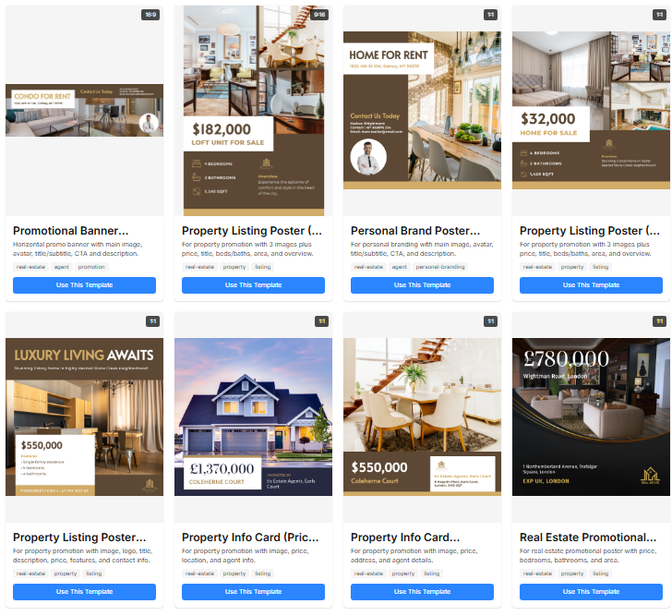The image size is (672, 616).
Task: Open the $550,000 dining room staircase thumbnail
Action: pyautogui.click(x=422, y=417)
